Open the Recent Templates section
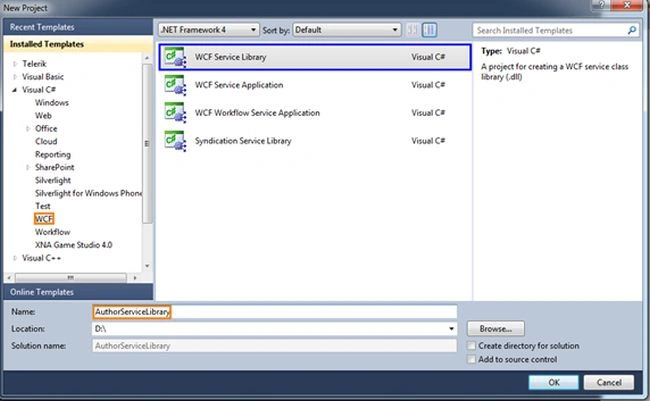Image resolution: width=650 pixels, height=401 pixels. [78, 27]
